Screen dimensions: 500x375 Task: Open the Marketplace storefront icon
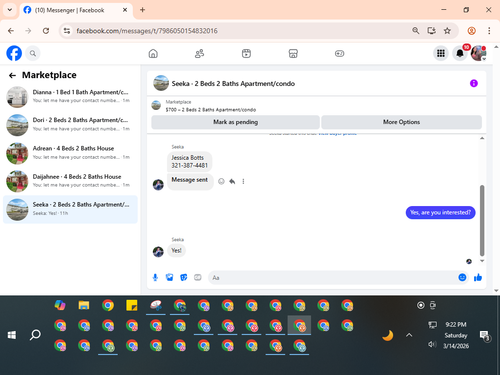tap(293, 53)
